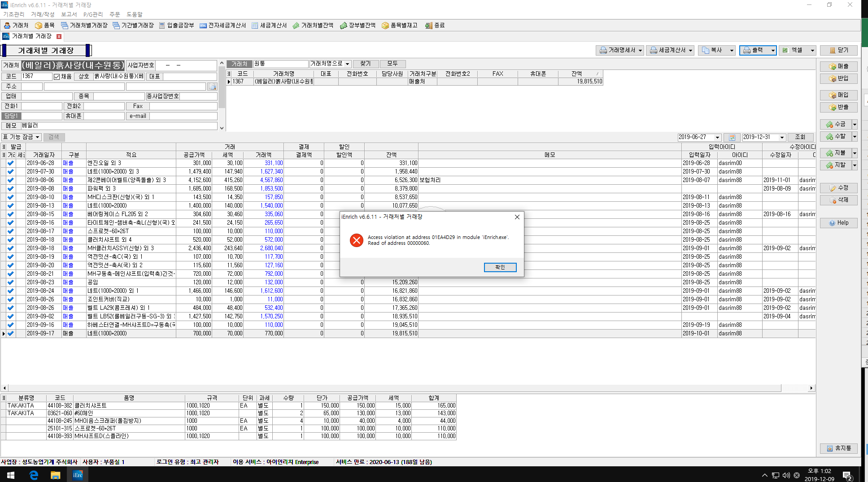Viewport: 868px width, 482px height.
Task: Toggle the 발급 checkmark on the 2019-09-16 row
Action: tap(11, 325)
